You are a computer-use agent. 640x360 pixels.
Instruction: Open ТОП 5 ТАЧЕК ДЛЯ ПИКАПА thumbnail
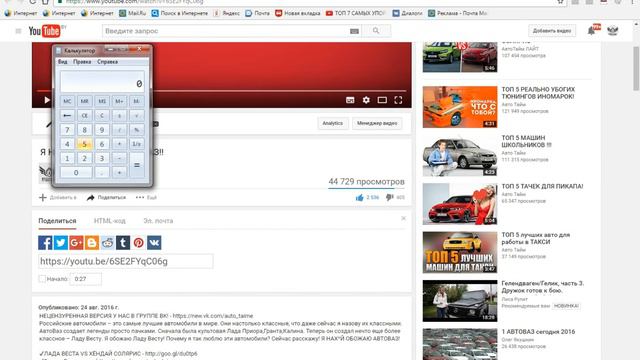pyautogui.click(x=460, y=204)
